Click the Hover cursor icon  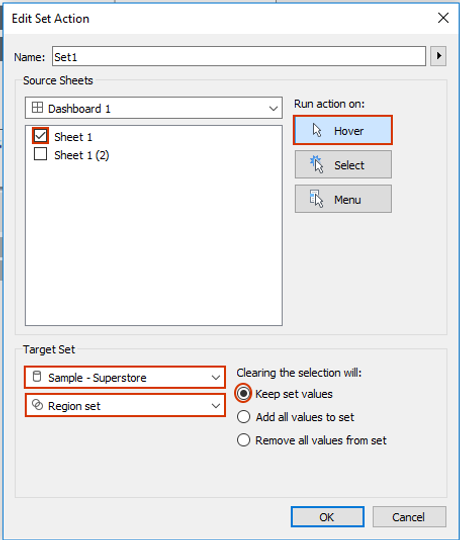pyautogui.click(x=317, y=131)
